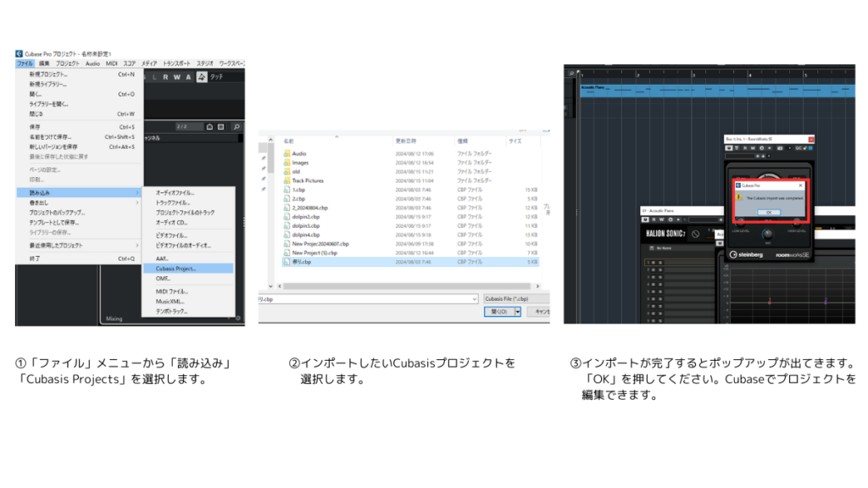The image size is (868, 488).
Task: Select the file 1.cbp
Action: tap(409, 190)
